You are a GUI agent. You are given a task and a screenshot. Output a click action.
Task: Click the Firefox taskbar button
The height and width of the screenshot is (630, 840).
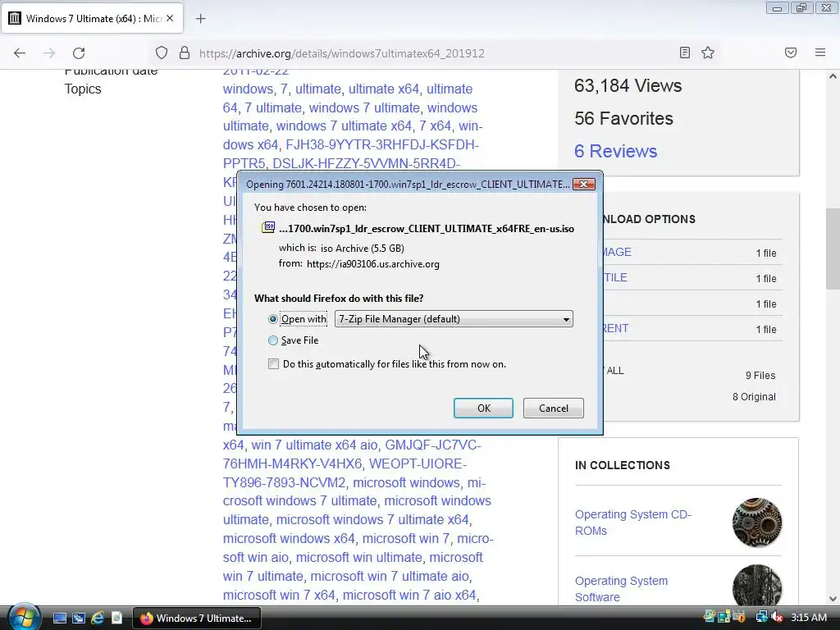click(x=196, y=619)
